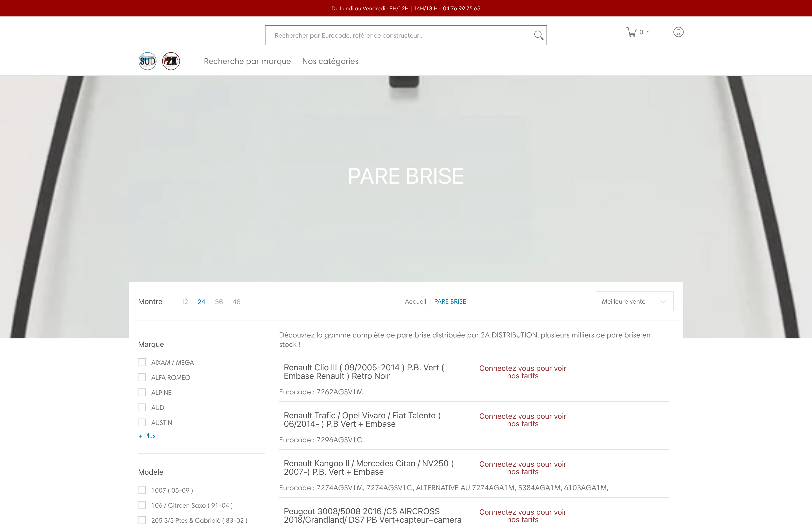Click inside the Eurocode search field
The height and width of the screenshot is (525, 812).
point(392,35)
